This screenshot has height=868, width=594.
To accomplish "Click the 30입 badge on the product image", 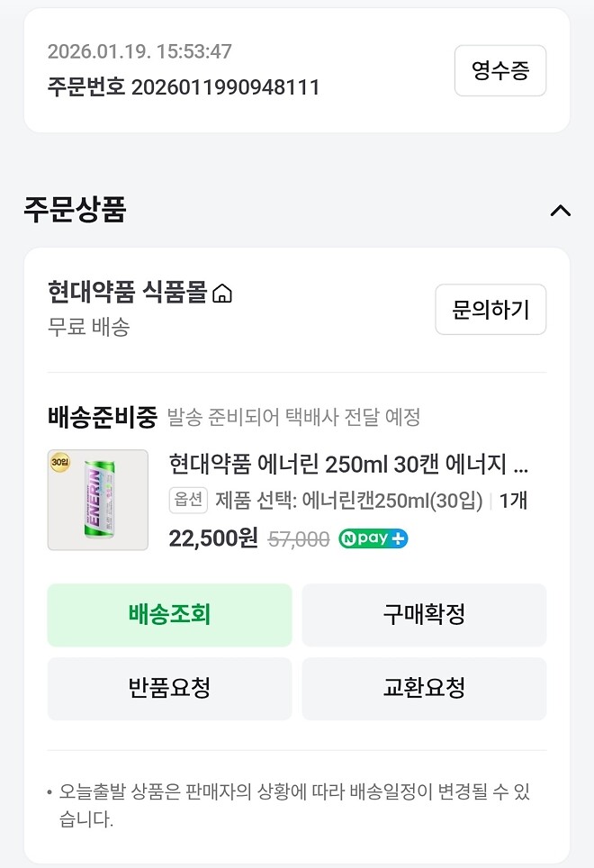I will [x=58, y=462].
